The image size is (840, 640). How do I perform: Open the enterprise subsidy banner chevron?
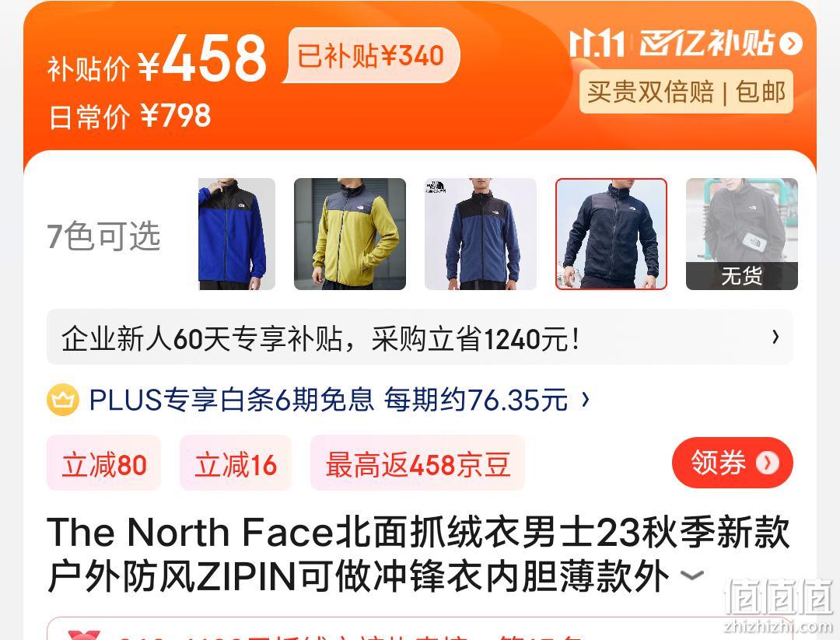(x=775, y=337)
